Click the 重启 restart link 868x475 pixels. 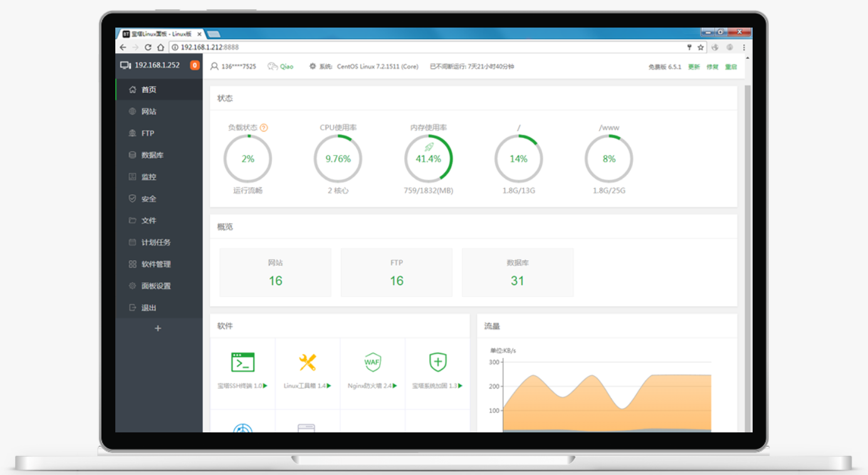(731, 67)
